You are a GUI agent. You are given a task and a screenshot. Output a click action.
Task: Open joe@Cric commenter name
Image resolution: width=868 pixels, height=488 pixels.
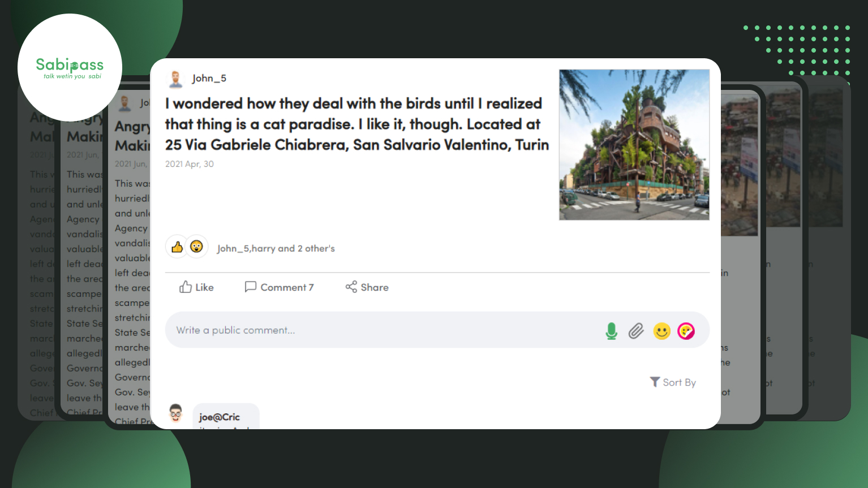(220, 417)
